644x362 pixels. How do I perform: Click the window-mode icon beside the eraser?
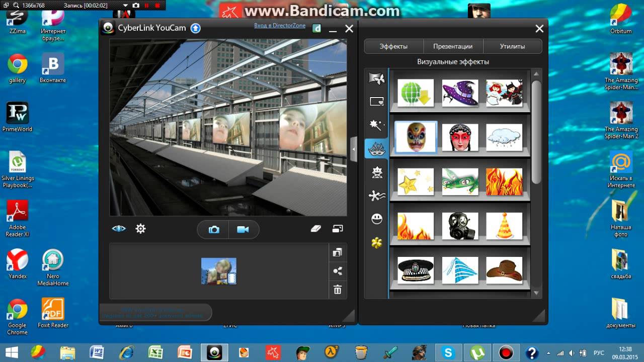coord(338,229)
